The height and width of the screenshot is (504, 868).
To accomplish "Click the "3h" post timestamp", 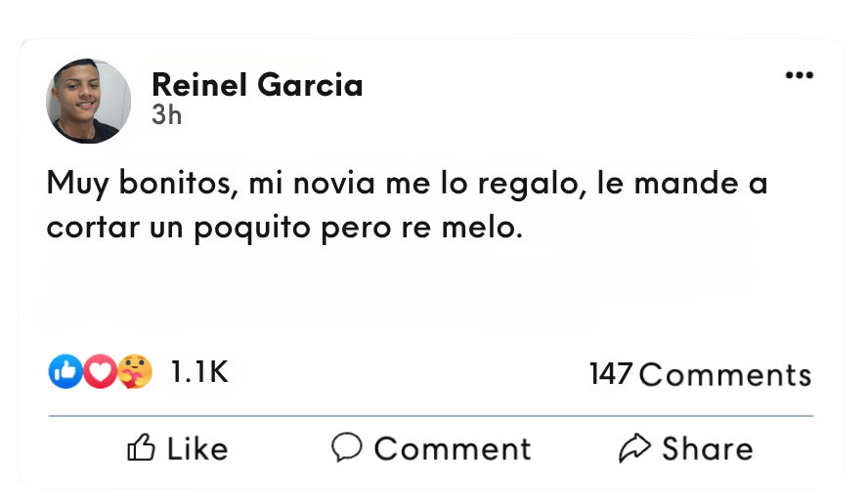I will (166, 114).
